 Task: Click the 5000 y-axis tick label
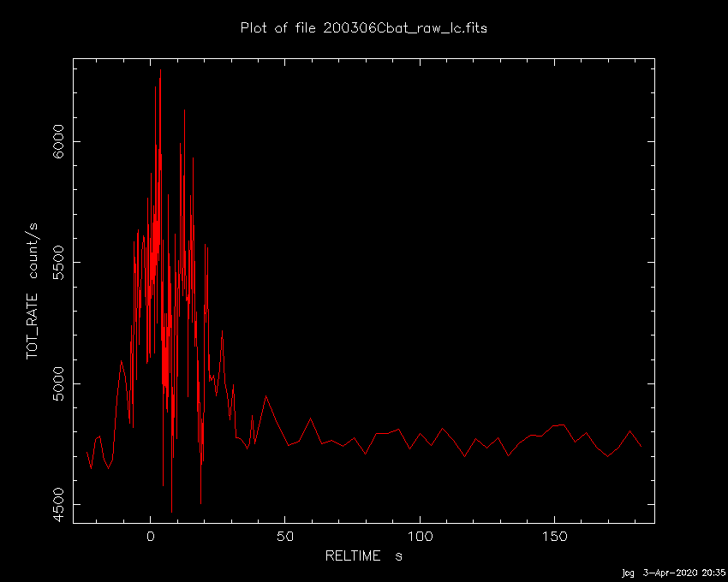point(58,383)
